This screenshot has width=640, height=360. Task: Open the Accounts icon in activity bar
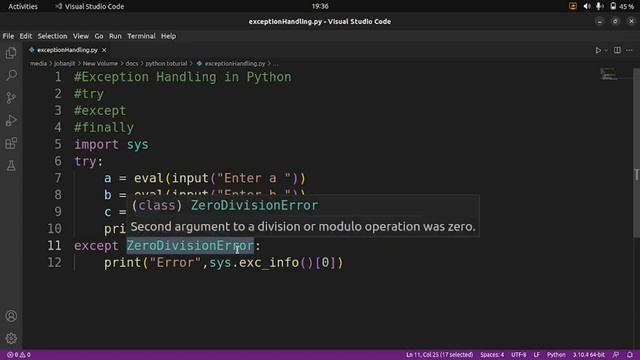pos(11,316)
